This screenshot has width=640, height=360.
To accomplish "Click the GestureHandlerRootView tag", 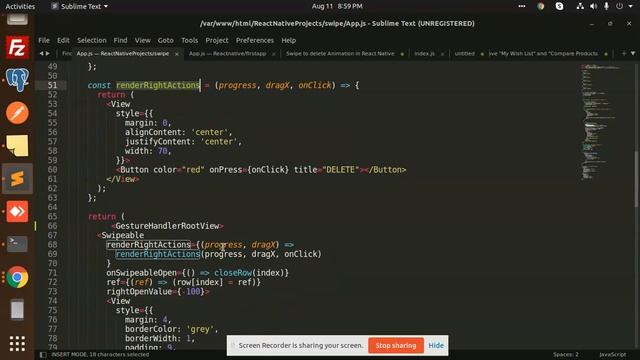I will (x=167, y=226).
